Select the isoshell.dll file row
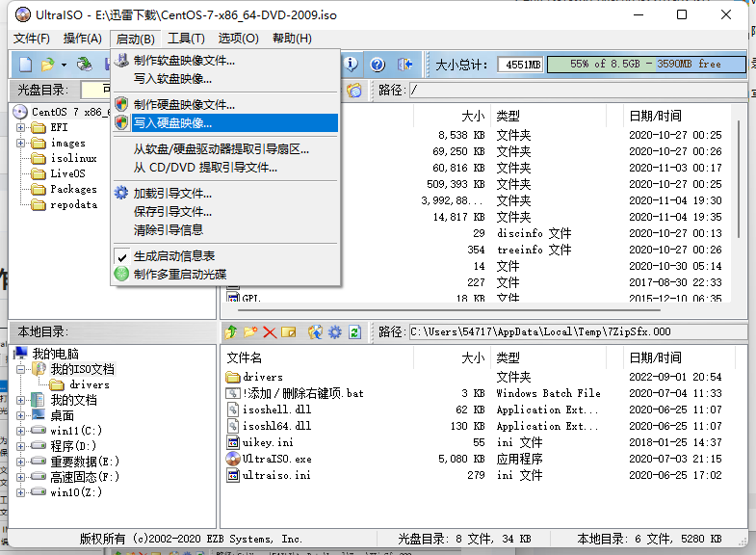756x555 pixels. pos(475,410)
